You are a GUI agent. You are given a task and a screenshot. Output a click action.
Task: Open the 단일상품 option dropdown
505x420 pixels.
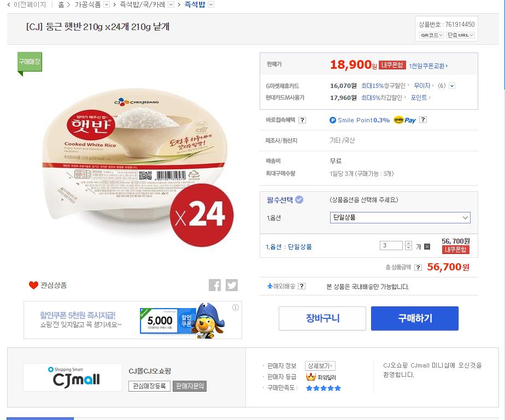coord(400,217)
